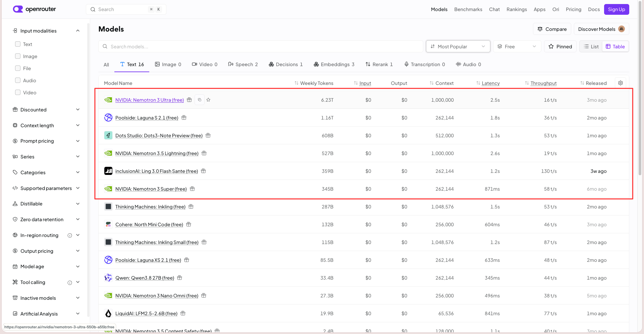Viewport: 644px width, 334px height.
Task: Open Discover Models
Action: point(601,29)
